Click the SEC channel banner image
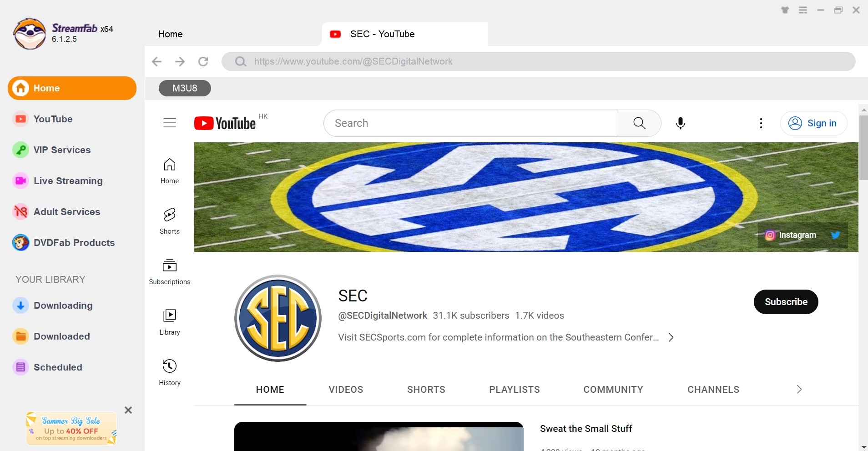Viewport: 868px width, 451px height. pos(526,197)
